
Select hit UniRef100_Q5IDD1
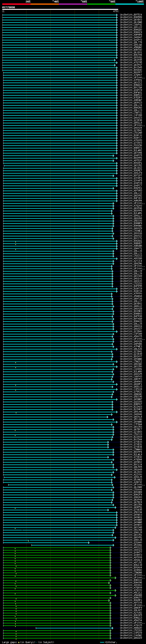131,545
